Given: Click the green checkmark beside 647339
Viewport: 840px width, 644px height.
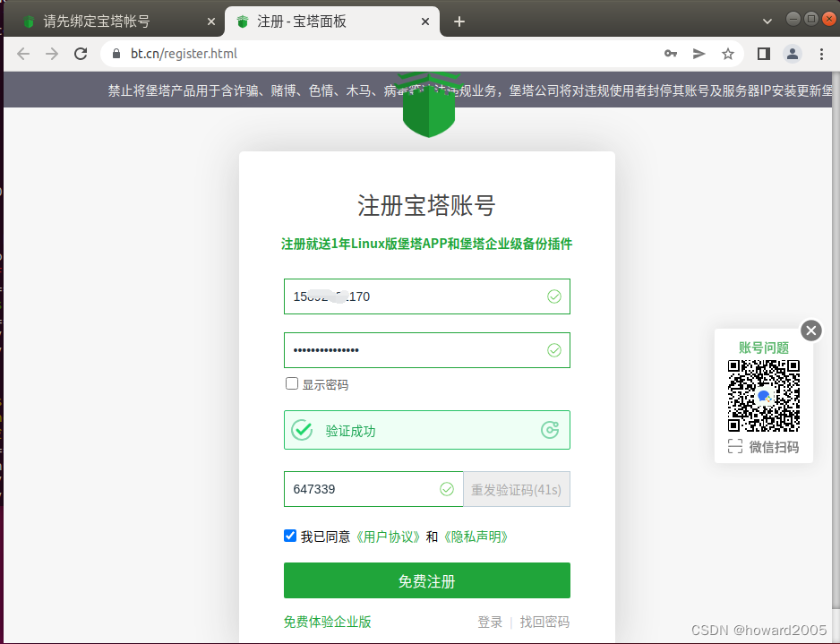Looking at the screenshot, I should pos(447,489).
